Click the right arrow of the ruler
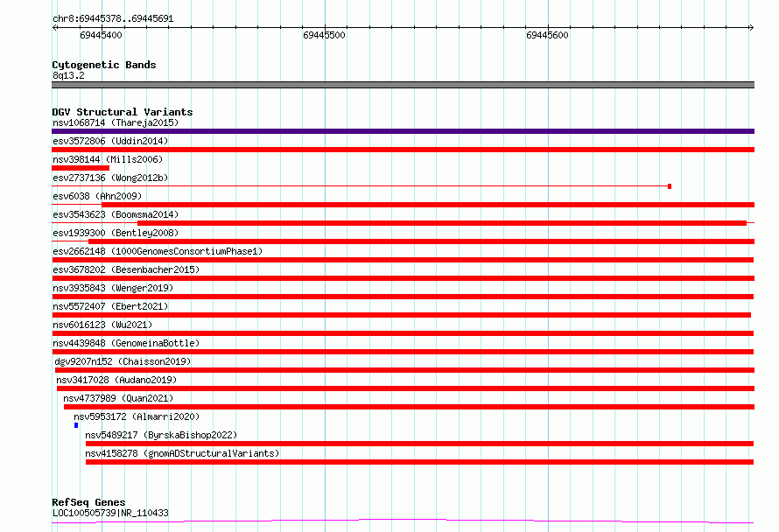This screenshot has width=779, height=532. click(751, 28)
